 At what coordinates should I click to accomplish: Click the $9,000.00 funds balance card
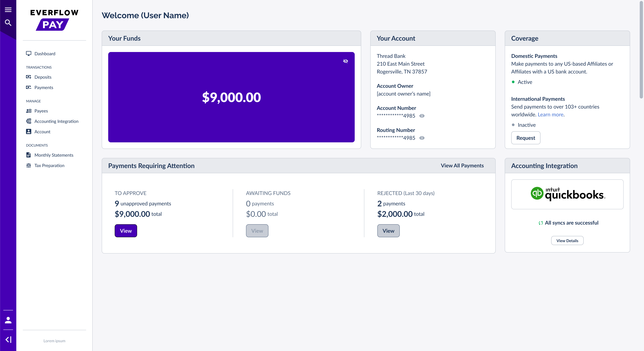point(231,97)
